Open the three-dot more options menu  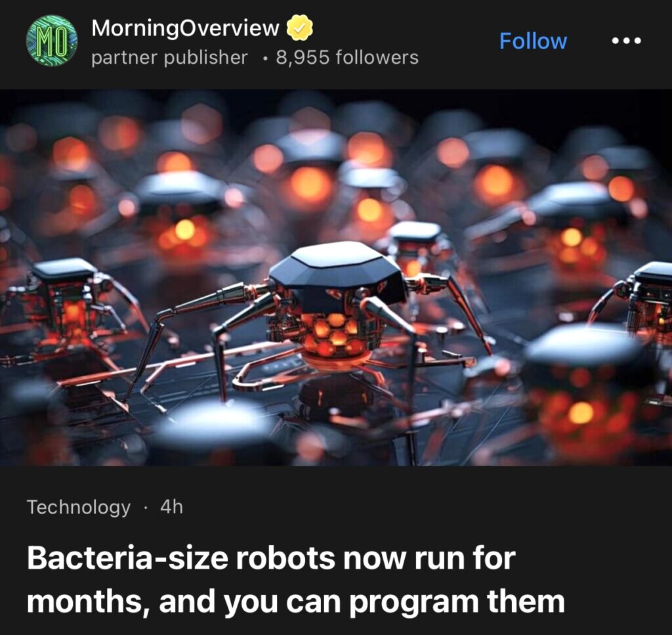click(x=626, y=41)
